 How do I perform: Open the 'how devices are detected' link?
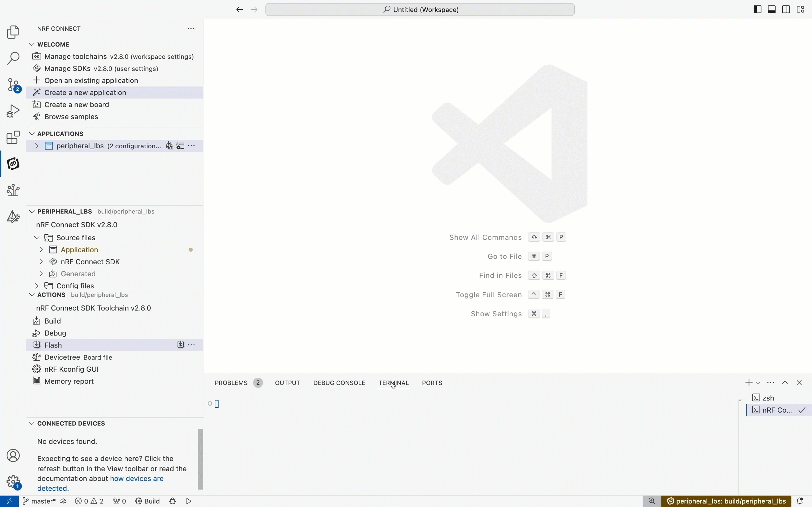click(137, 479)
